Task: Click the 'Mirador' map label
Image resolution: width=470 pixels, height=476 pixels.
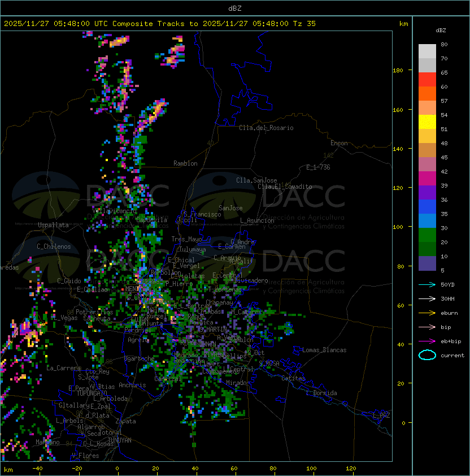Action: [x=238, y=383]
